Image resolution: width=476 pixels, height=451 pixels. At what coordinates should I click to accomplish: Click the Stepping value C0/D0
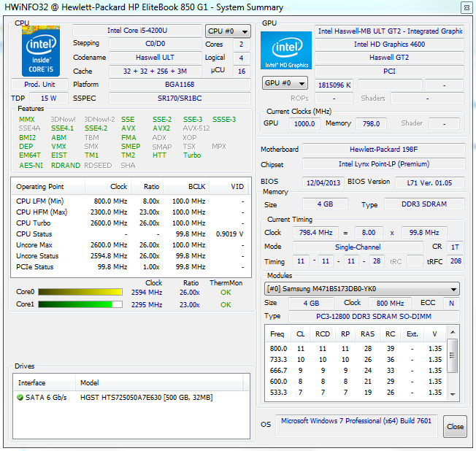click(x=155, y=44)
